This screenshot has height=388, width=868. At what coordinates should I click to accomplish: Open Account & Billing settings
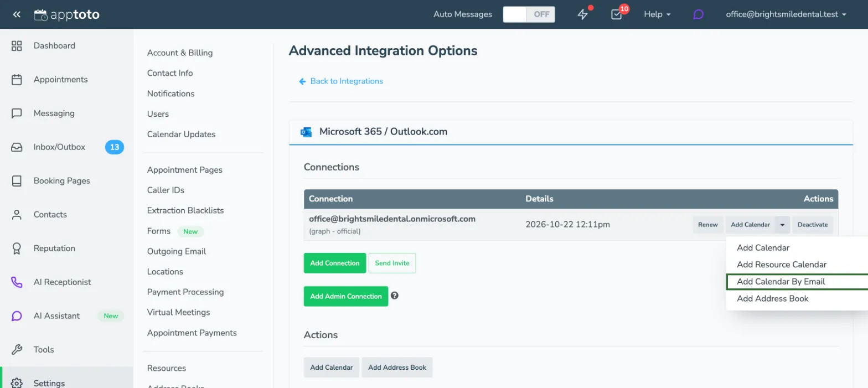point(180,53)
